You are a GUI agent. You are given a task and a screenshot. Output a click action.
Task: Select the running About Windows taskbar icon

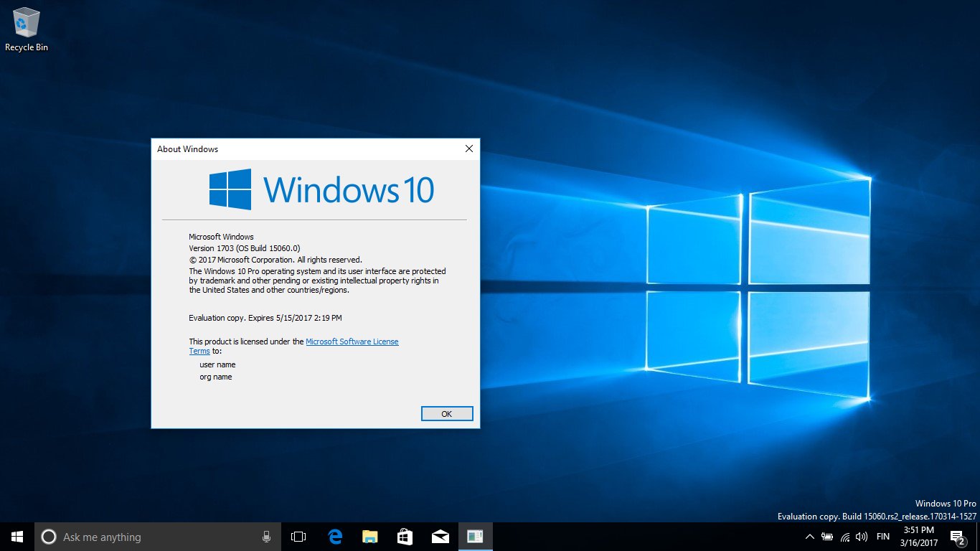point(475,537)
